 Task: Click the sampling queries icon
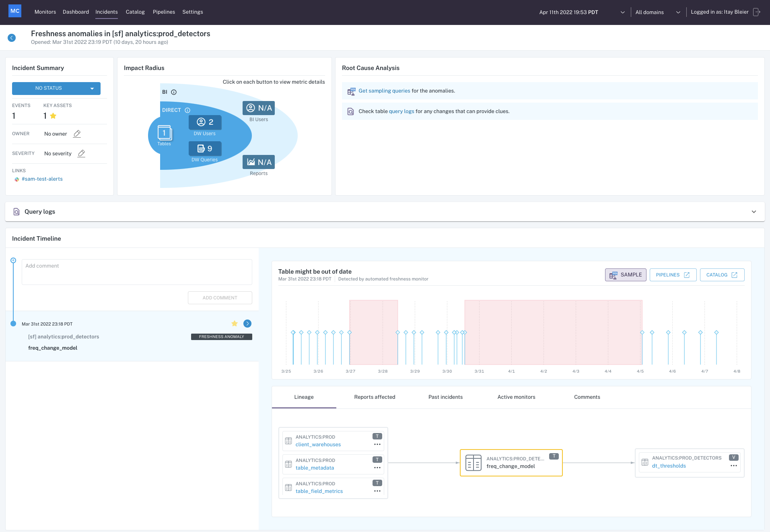[351, 91]
